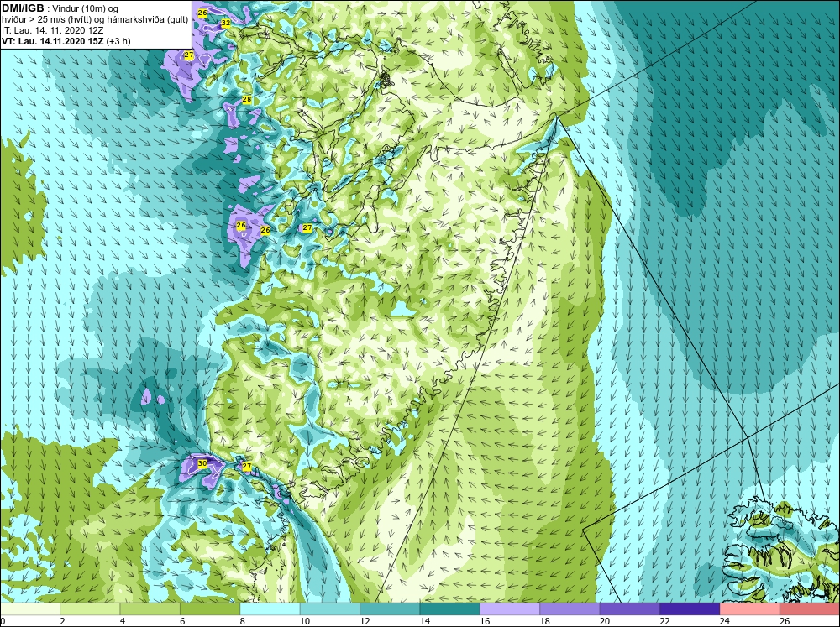Viewport: 840px width, 627px height.
Task: Click the color bar tick label 20
Action: (x=605, y=621)
